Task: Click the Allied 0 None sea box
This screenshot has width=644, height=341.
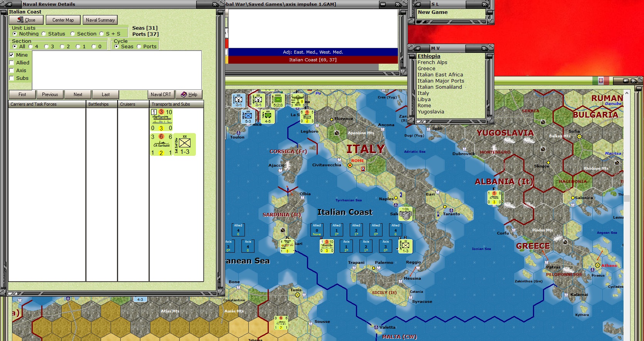Action: coord(317,230)
